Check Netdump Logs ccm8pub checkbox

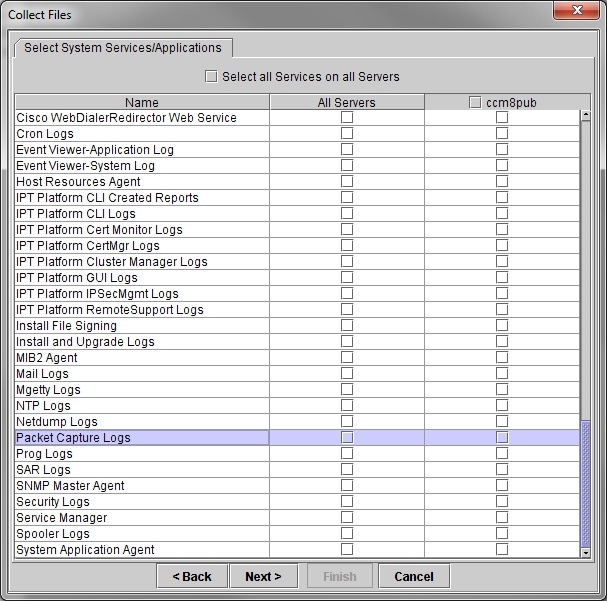point(502,421)
